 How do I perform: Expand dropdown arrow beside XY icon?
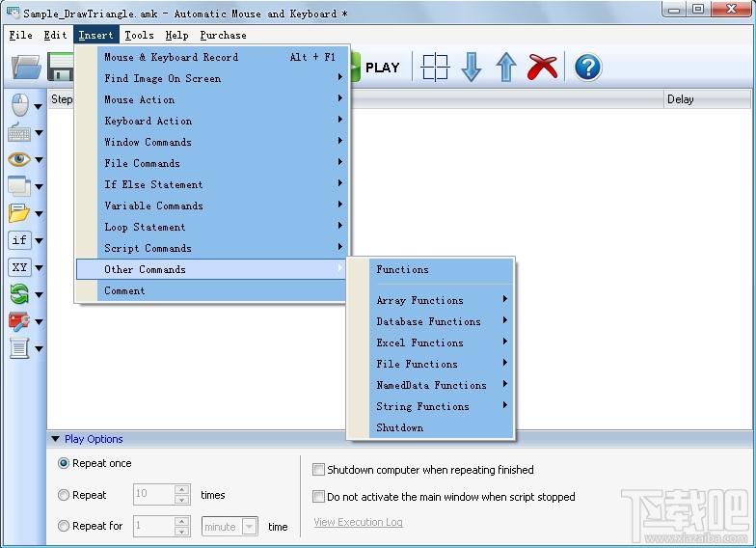point(39,268)
